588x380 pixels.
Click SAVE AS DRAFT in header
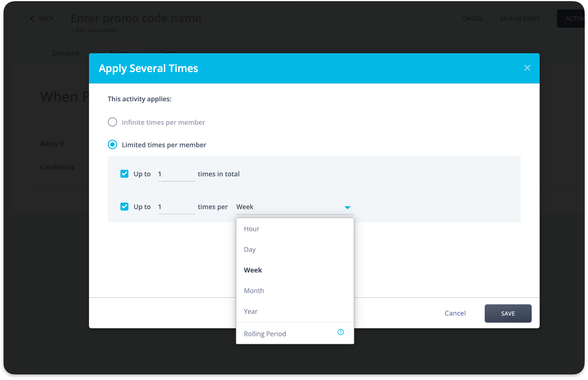click(x=520, y=19)
